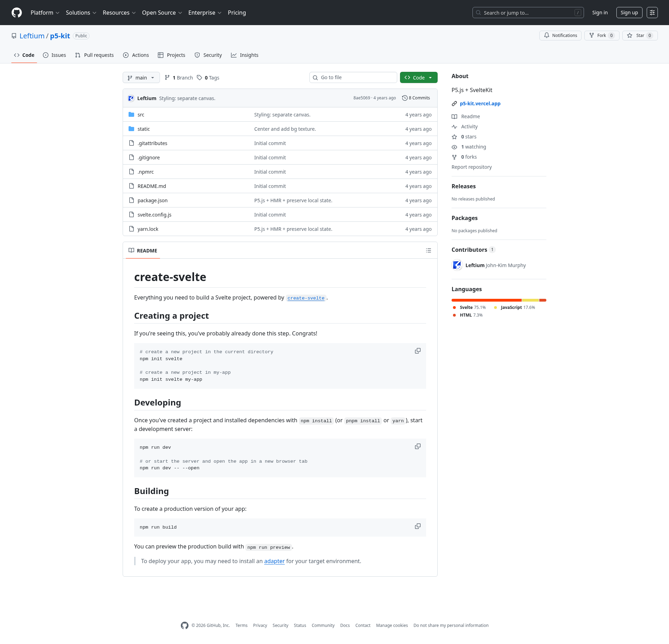
Task: Click the book icon beside Readme
Action: 454,116
